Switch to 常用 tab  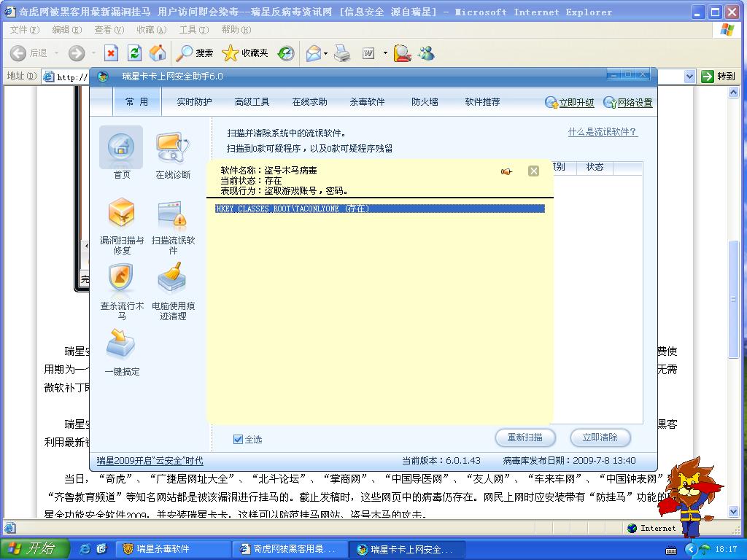point(136,101)
